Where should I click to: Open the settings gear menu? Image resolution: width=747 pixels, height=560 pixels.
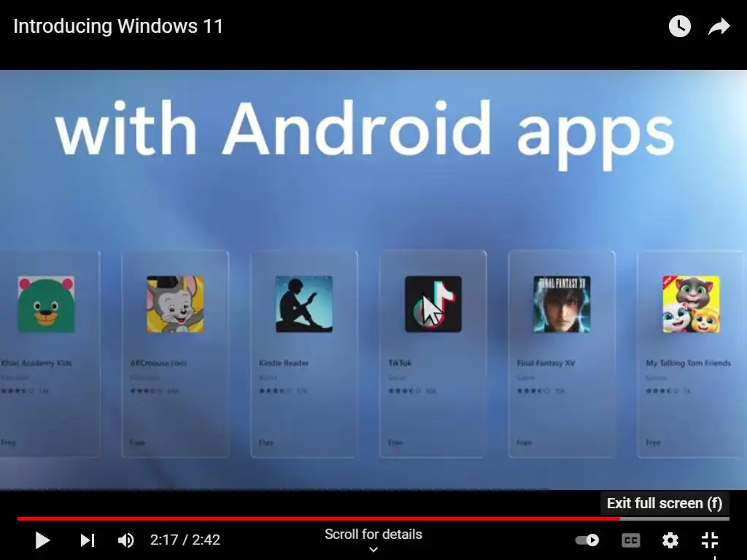670,540
